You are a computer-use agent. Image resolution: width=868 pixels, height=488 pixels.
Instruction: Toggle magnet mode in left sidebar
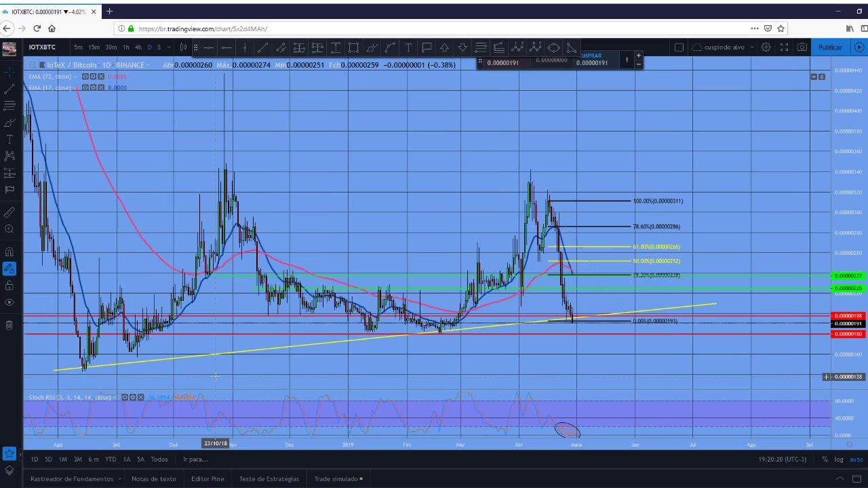tap(9, 252)
